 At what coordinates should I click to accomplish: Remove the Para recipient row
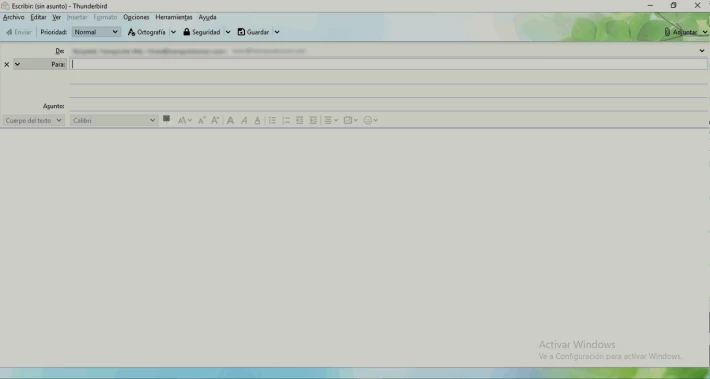(x=6, y=64)
